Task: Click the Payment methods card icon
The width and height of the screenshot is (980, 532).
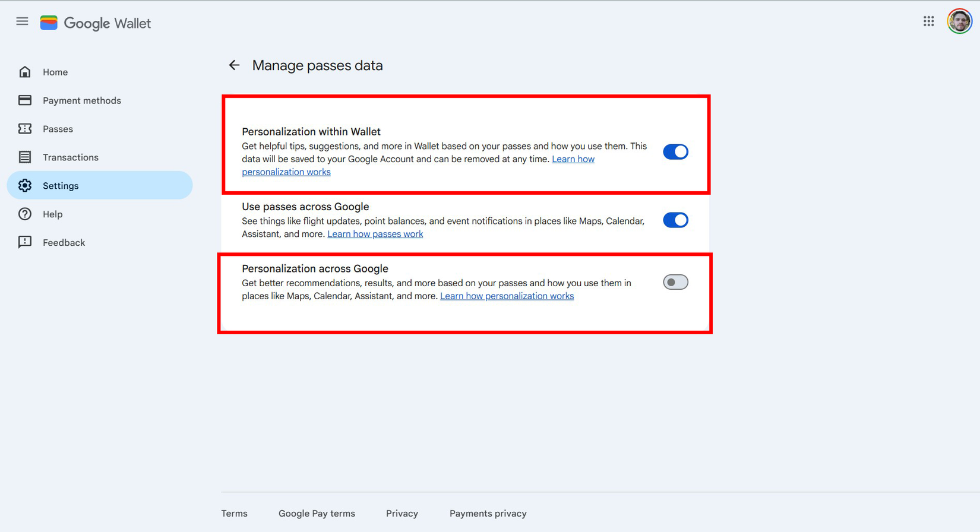Action: click(24, 100)
